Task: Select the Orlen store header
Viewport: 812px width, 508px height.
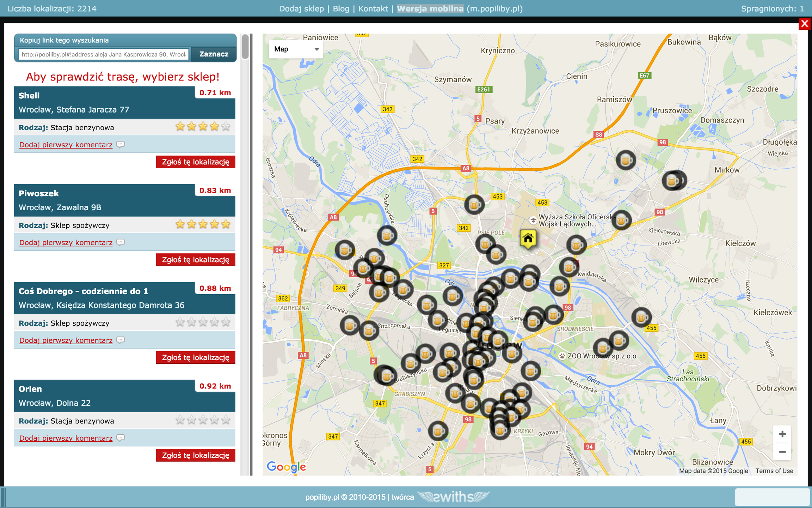Action: pyautogui.click(x=125, y=396)
